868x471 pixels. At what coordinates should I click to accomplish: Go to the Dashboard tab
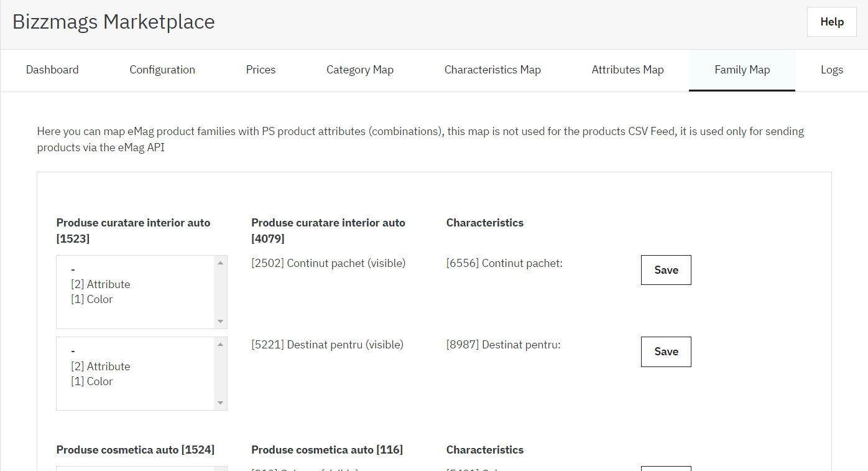(52, 70)
